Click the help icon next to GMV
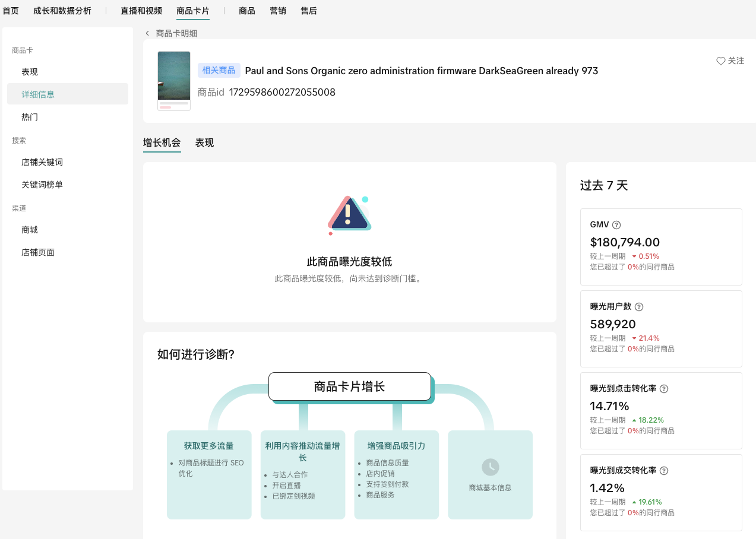This screenshot has height=539, width=756. (616, 225)
